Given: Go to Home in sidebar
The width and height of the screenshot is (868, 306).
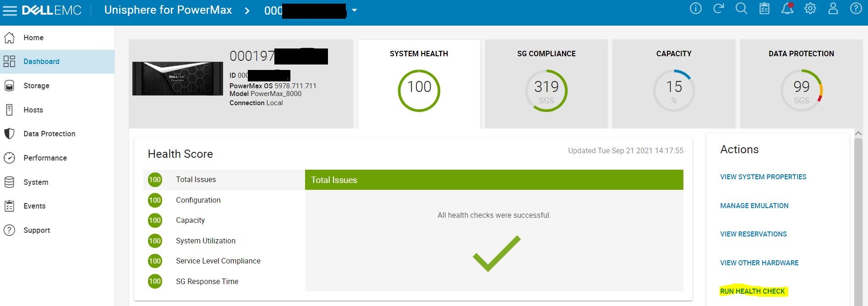Looking at the screenshot, I should (57, 38).
